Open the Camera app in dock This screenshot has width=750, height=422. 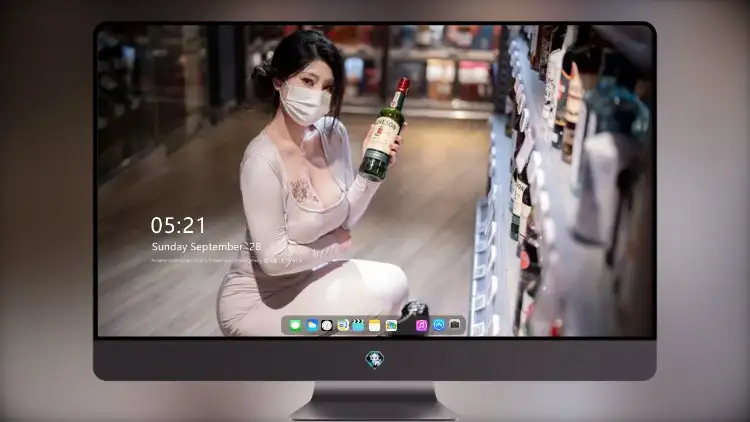coord(455,325)
